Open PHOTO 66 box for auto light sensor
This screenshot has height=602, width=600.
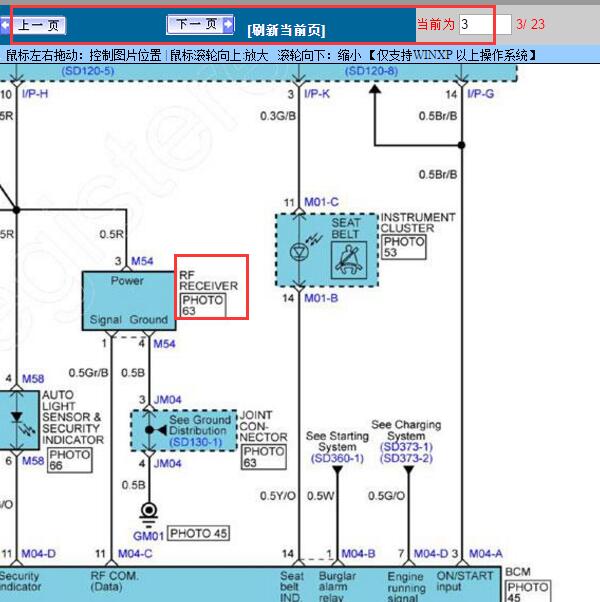pos(70,460)
